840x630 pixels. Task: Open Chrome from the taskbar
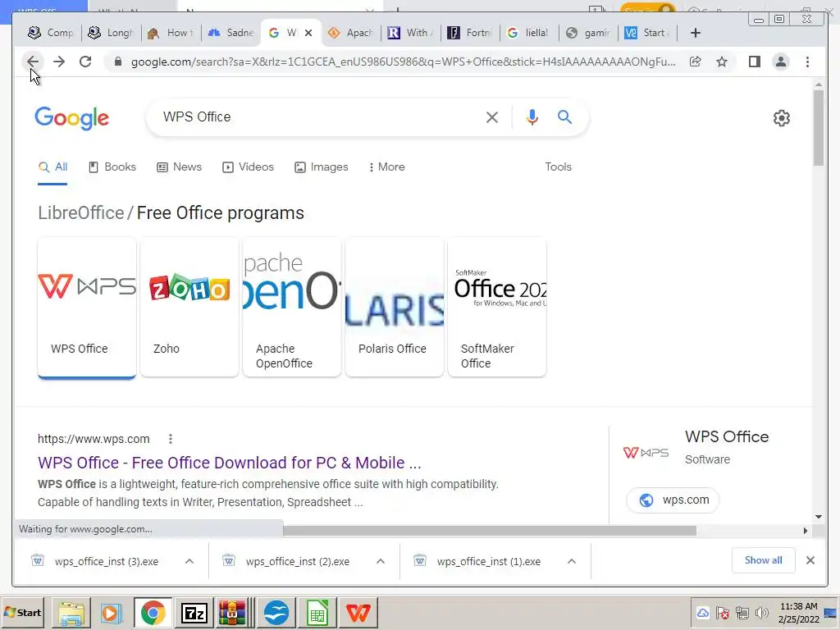tap(153, 612)
